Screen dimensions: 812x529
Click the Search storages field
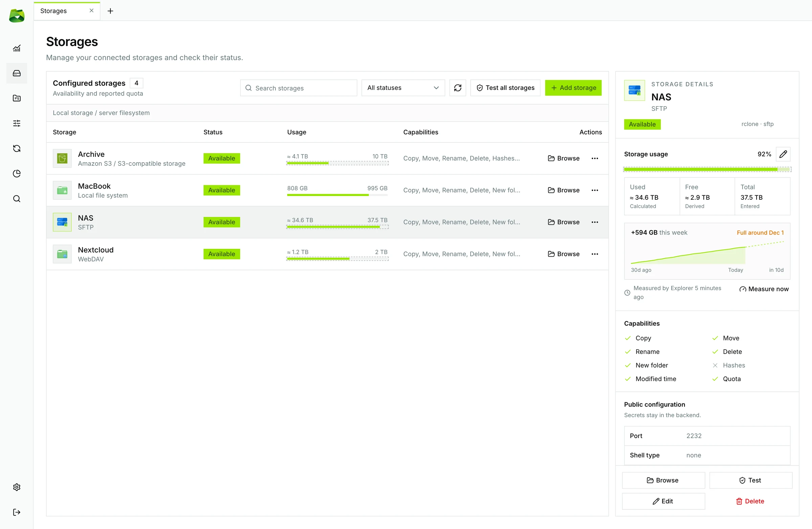tap(298, 88)
